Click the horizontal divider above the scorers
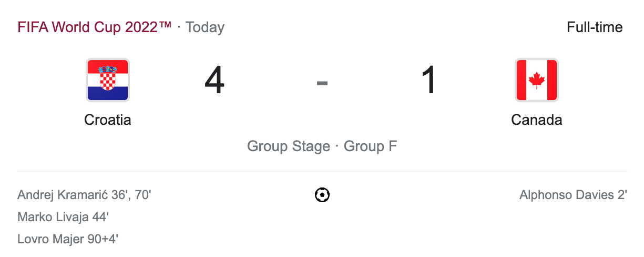This screenshot has height=257, width=644. (322, 171)
